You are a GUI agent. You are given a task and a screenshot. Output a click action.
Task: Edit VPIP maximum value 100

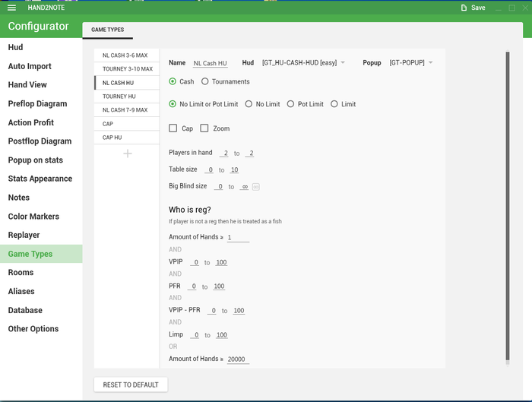click(x=221, y=262)
